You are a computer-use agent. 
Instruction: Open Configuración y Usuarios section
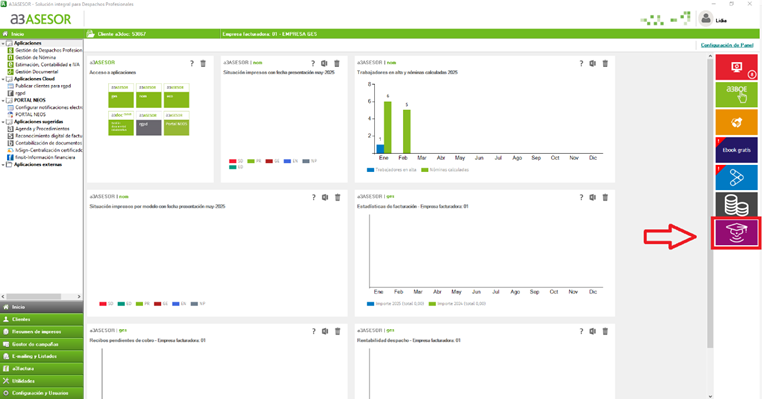42,393
